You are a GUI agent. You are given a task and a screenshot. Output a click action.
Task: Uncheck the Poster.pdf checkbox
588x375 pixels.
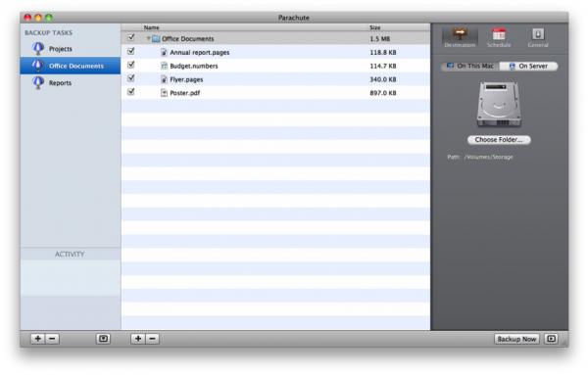(131, 92)
